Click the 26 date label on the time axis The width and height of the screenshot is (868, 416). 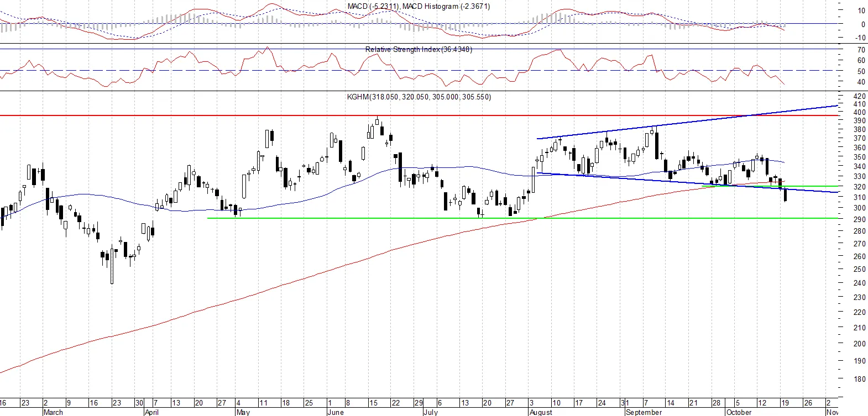(x=808, y=403)
